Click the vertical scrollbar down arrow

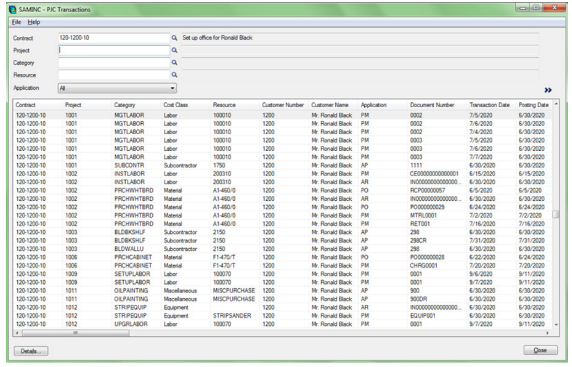pyautogui.click(x=556, y=325)
